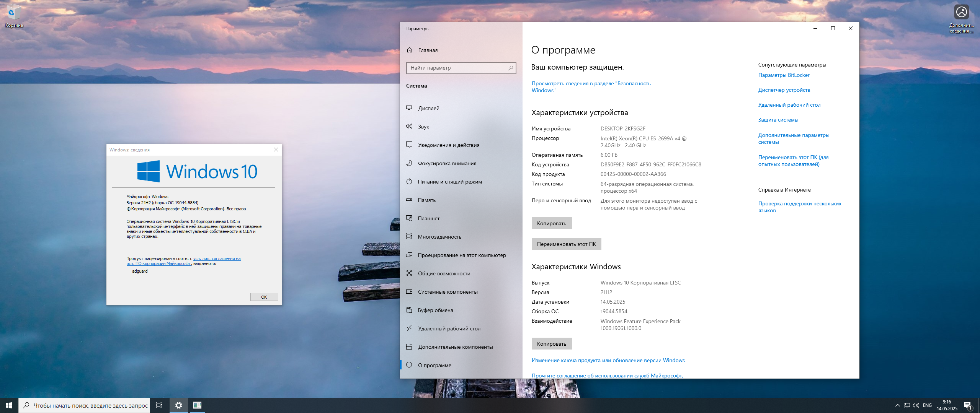Click Прочтите соглашение об использовании служб link
Viewport: 980px width, 413px height.
(607, 376)
